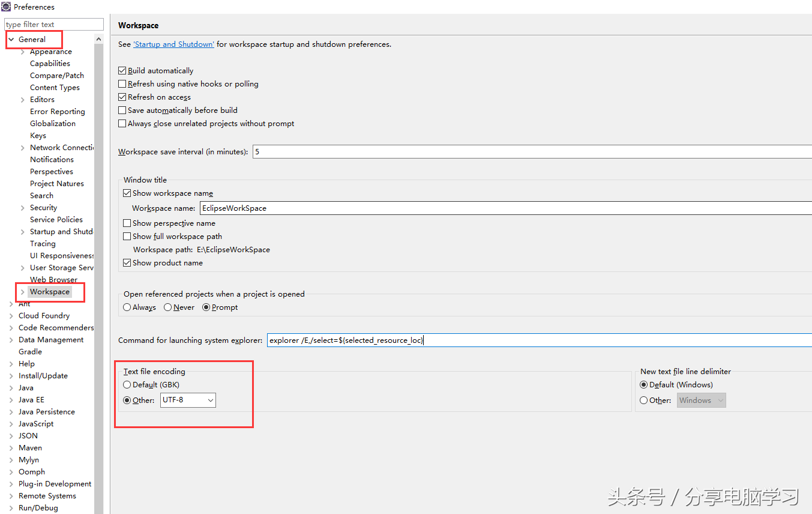
Task: Click the Workspace name text field
Action: (x=506, y=208)
